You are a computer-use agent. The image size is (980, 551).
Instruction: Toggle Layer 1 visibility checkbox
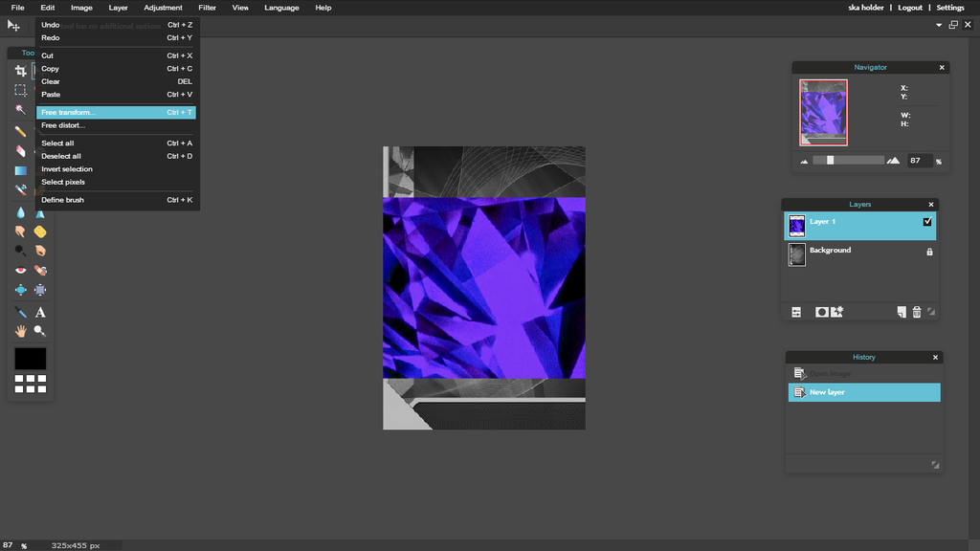point(927,221)
